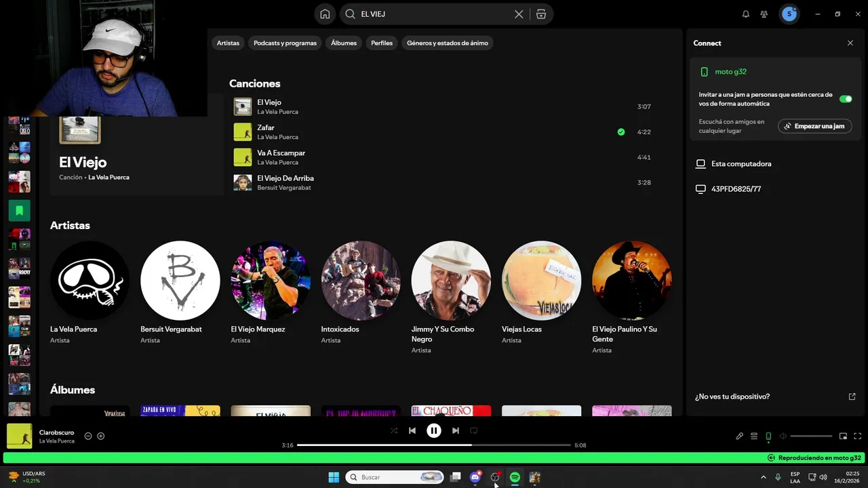
Task: Select the Artistas filter chip
Action: 228,43
